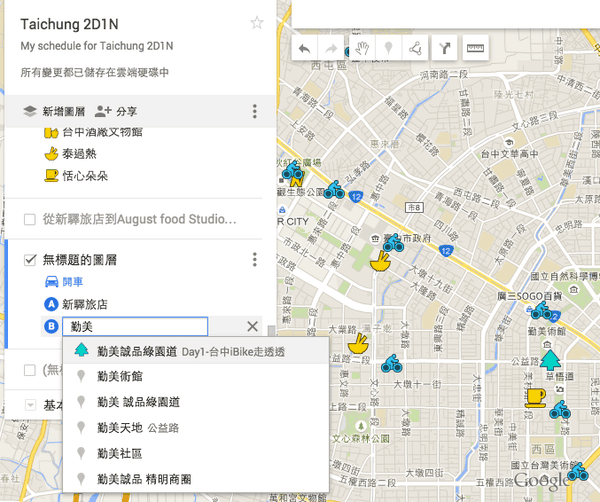600x502 pixels.
Task: Click the undo arrow in map toolbar
Action: click(x=304, y=48)
